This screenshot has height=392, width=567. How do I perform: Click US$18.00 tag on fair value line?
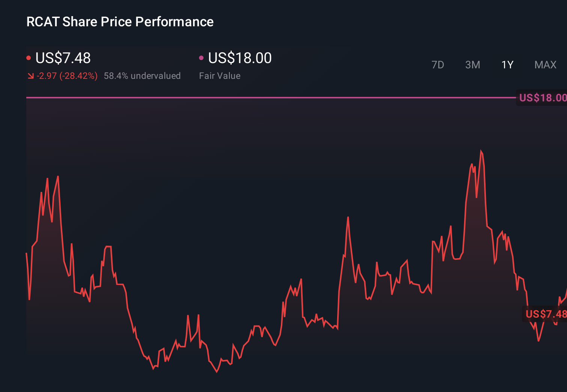(542, 98)
